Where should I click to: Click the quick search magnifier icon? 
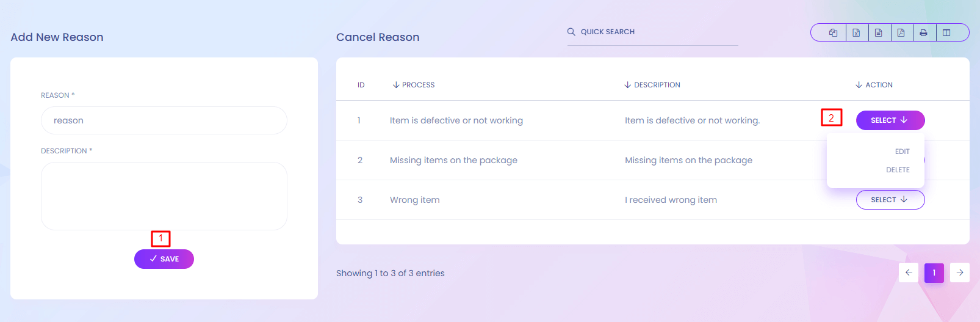[571, 32]
